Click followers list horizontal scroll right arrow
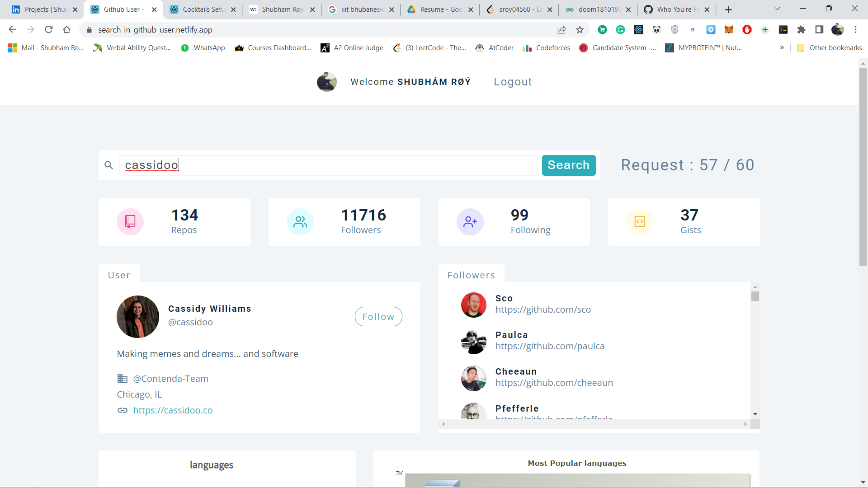868x488 pixels. (x=745, y=424)
